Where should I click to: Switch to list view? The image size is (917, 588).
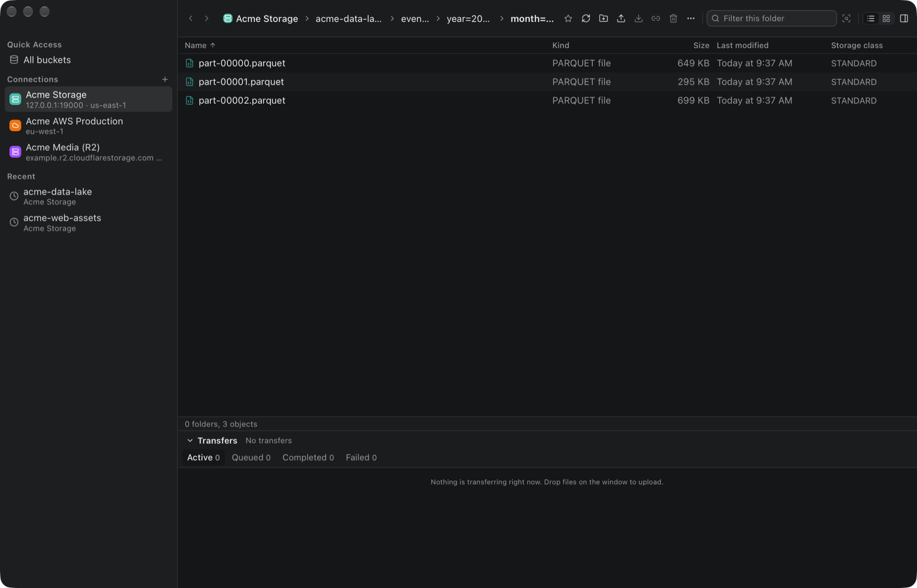pyautogui.click(x=871, y=18)
